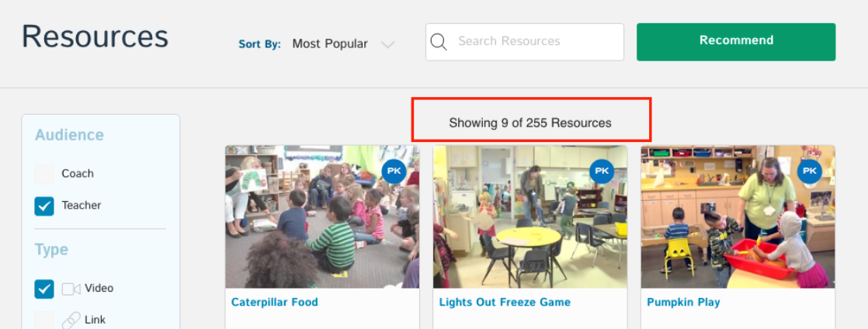Uncheck the Video type checkbox
This screenshot has height=329, width=868.
(x=44, y=289)
